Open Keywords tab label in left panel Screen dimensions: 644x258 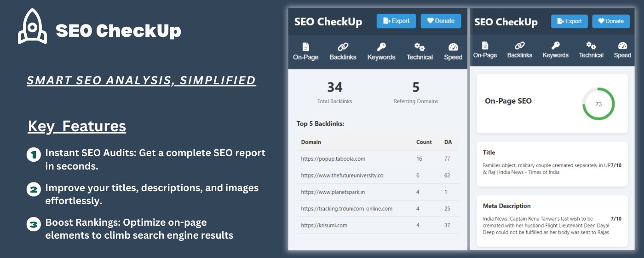381,57
